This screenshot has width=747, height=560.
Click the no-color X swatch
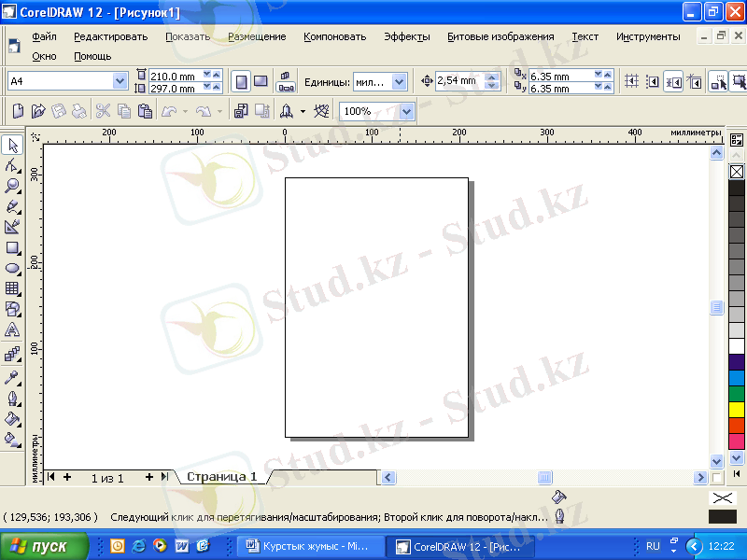[x=737, y=172]
